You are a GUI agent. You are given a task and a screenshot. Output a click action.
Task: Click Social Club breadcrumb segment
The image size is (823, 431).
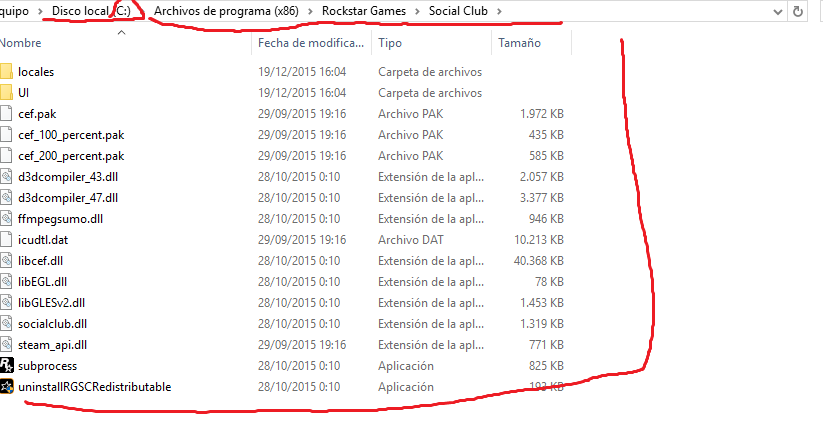coord(458,11)
